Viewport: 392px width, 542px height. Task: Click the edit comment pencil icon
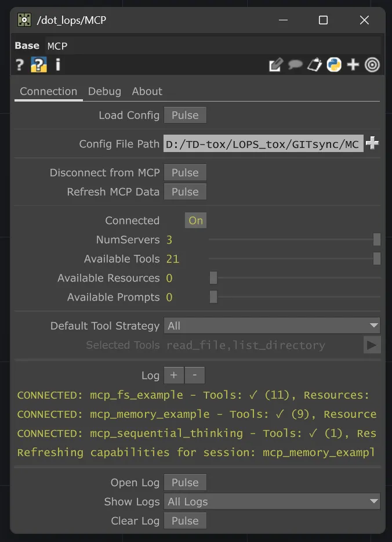pos(276,65)
